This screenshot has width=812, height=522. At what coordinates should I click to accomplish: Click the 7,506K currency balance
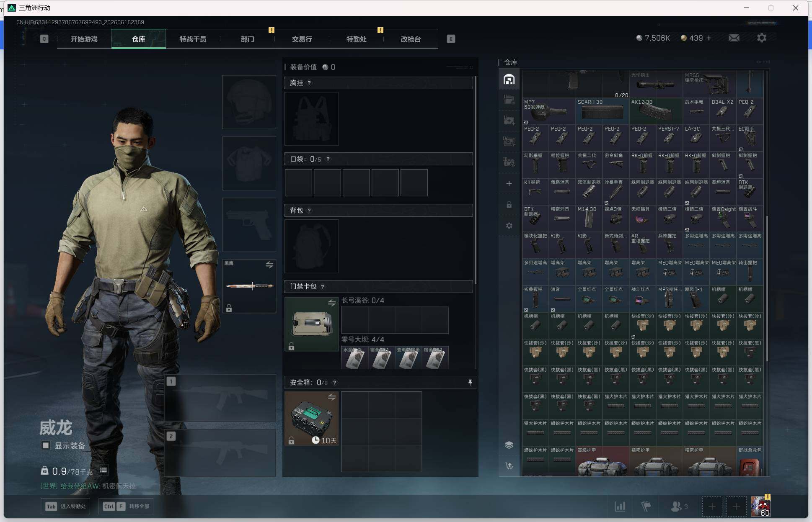click(653, 38)
